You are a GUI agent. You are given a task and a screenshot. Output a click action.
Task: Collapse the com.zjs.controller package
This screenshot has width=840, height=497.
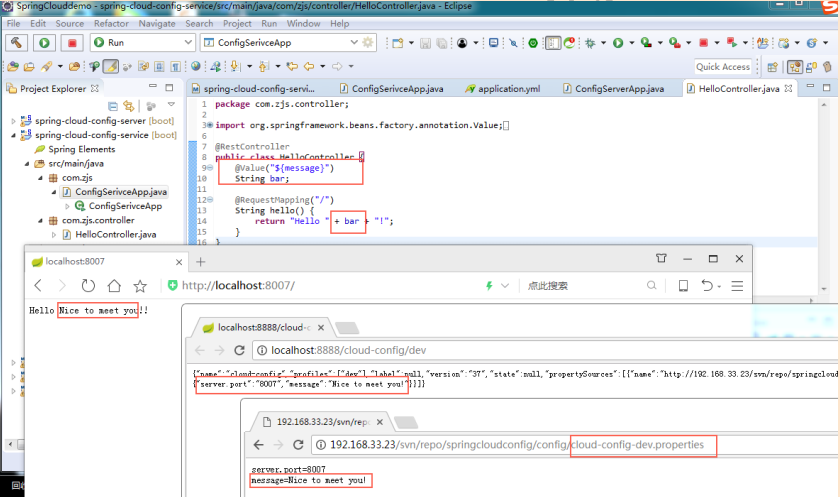(x=40, y=221)
